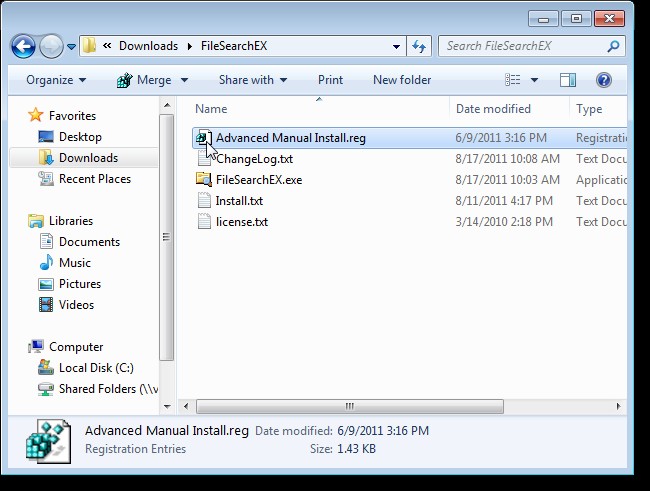Change view using the view icon

pos(512,80)
